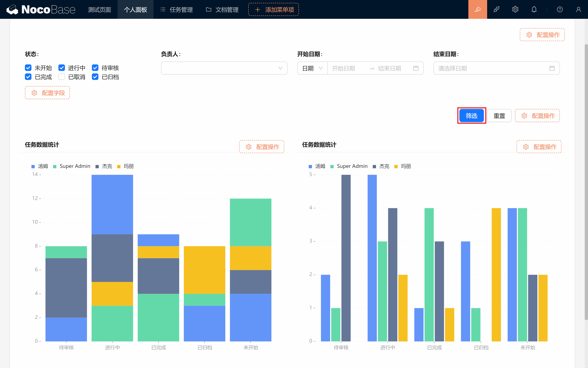Click the 开始日期 start date input
Screen dimensions: 588x368
coord(347,68)
